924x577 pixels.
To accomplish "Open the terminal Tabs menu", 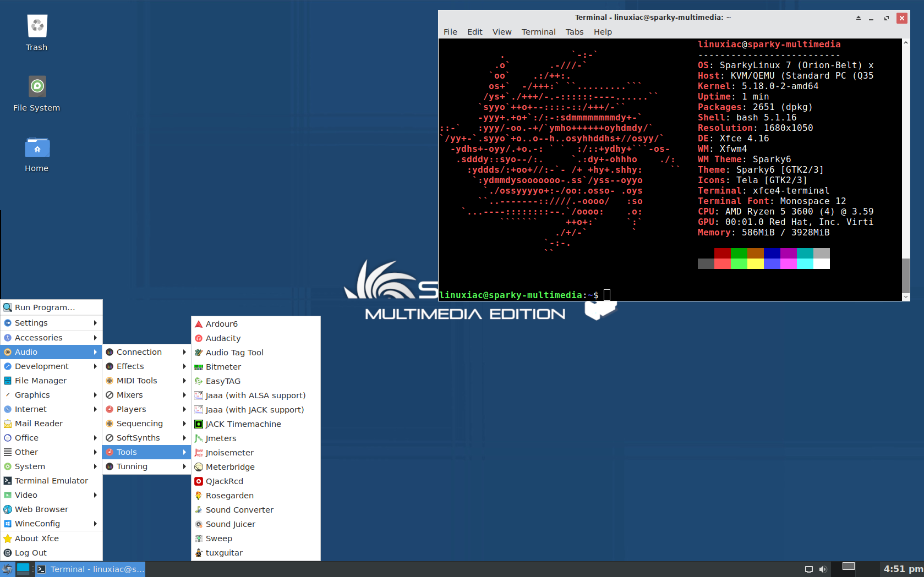I will (574, 32).
